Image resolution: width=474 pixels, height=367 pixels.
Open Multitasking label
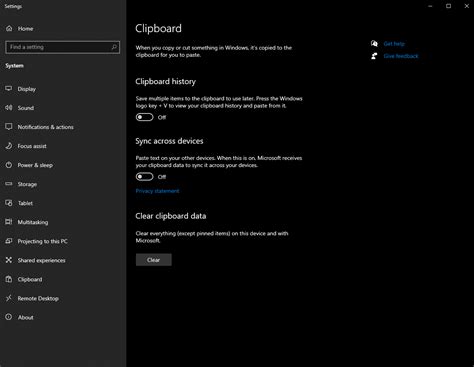pos(33,222)
